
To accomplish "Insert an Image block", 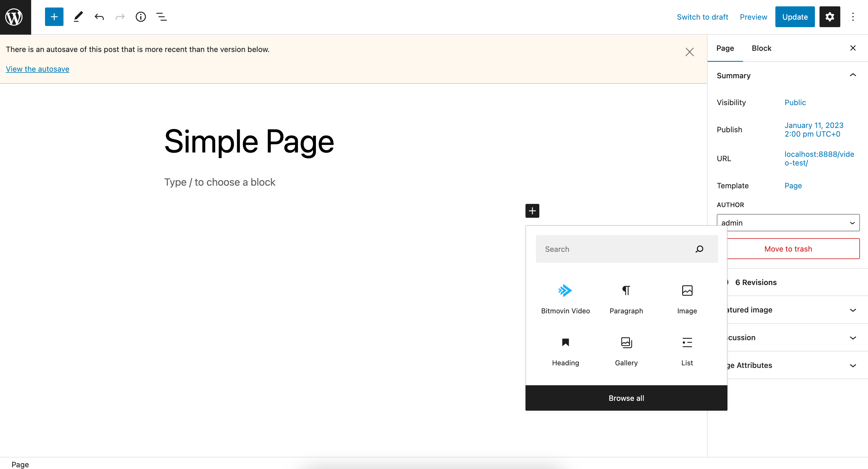I will coord(687,298).
